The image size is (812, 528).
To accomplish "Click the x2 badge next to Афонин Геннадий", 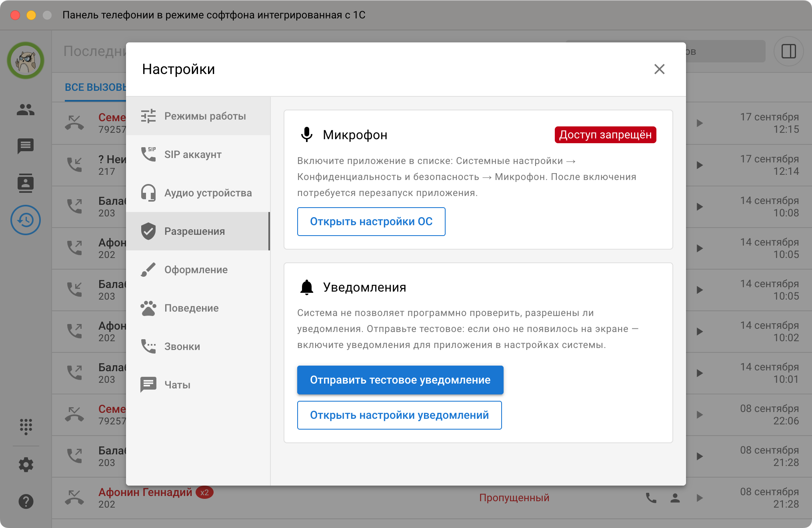I will (x=204, y=492).
